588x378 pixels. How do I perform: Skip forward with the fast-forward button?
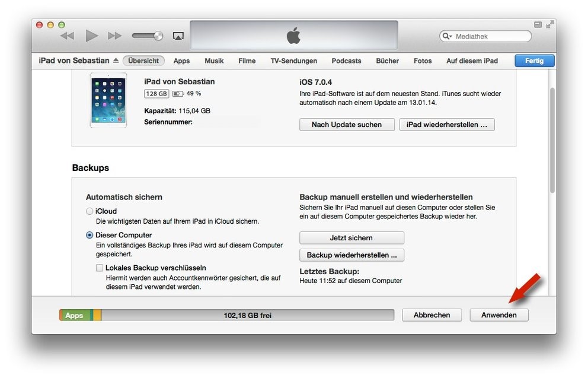(114, 36)
